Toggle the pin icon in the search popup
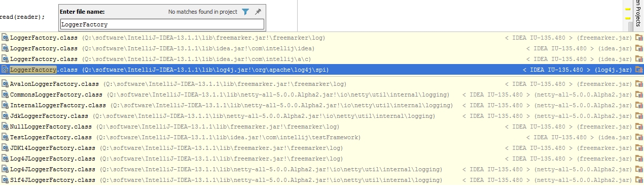Screen dimensions: 644x188 [x=258, y=12]
